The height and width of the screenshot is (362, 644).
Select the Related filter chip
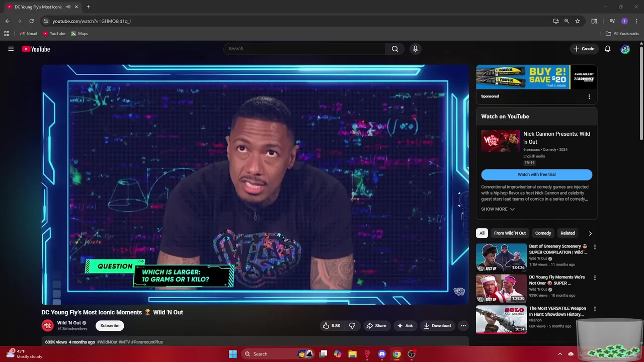click(568, 233)
